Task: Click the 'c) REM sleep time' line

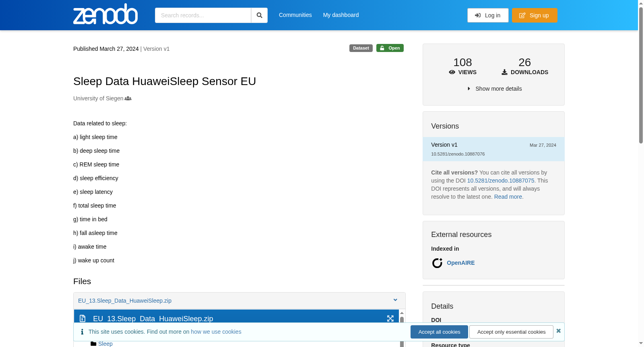Action: (x=96, y=164)
